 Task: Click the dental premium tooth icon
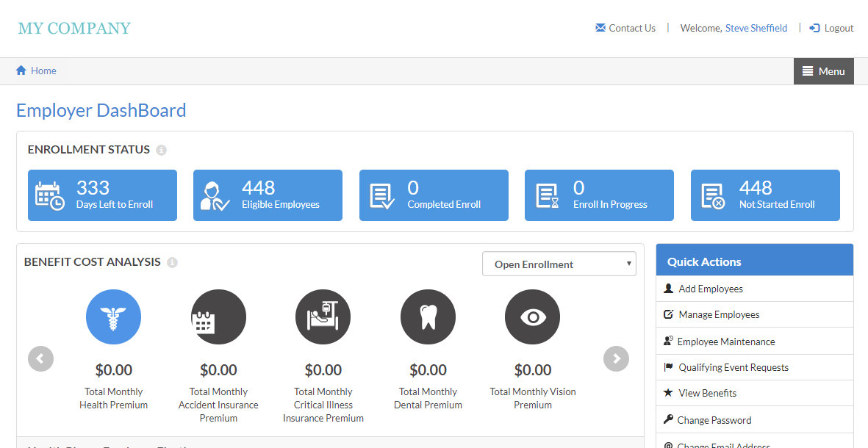(428, 317)
